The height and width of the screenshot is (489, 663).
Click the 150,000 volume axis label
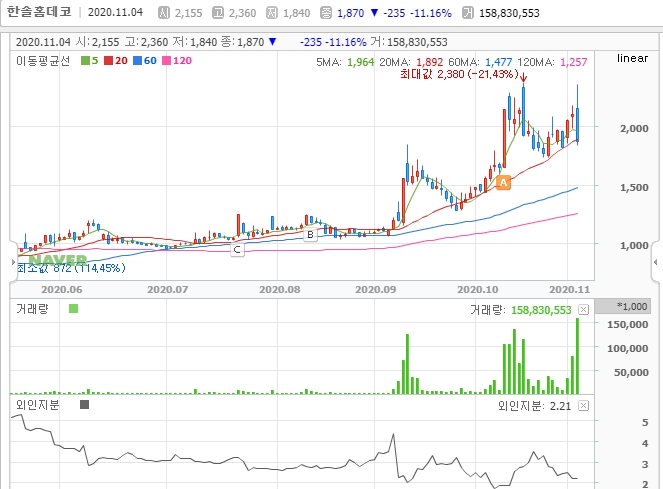[628, 324]
